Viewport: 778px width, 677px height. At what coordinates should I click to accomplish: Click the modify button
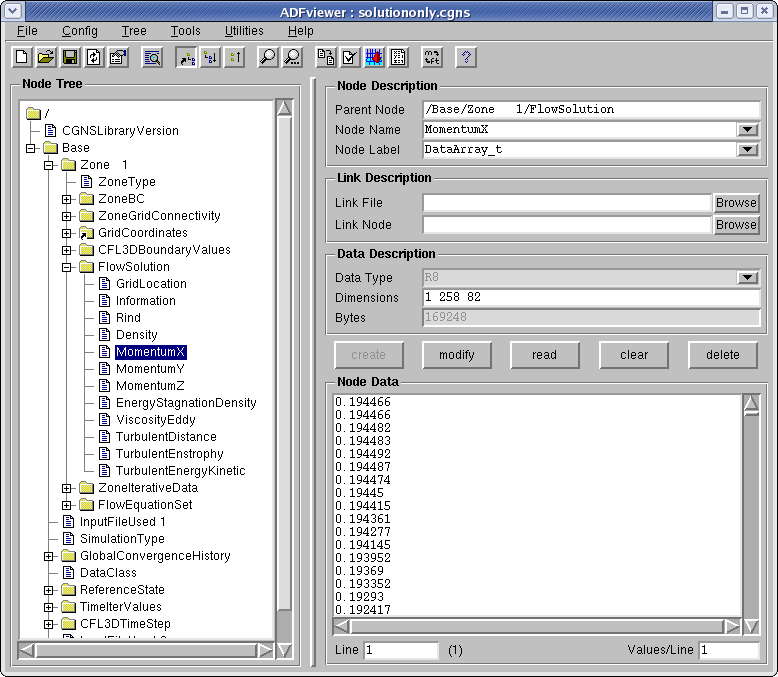click(x=456, y=355)
